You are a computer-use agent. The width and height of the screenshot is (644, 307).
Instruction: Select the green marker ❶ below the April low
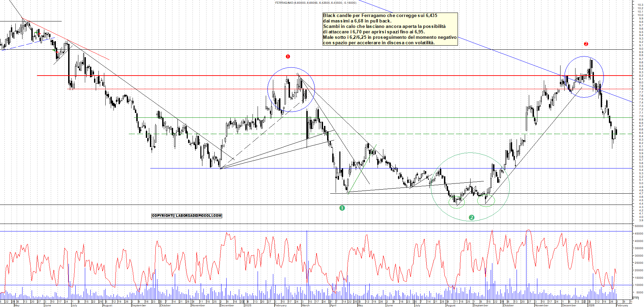342,208
